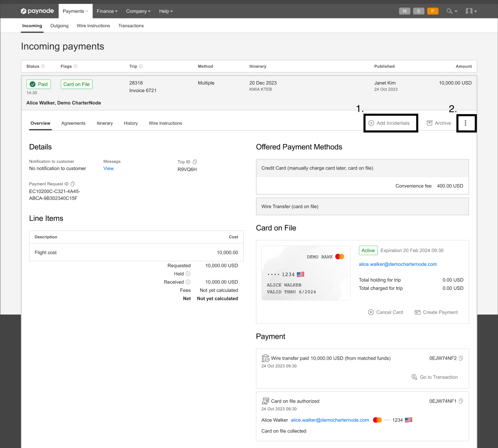Select the Overview tab

(40, 123)
